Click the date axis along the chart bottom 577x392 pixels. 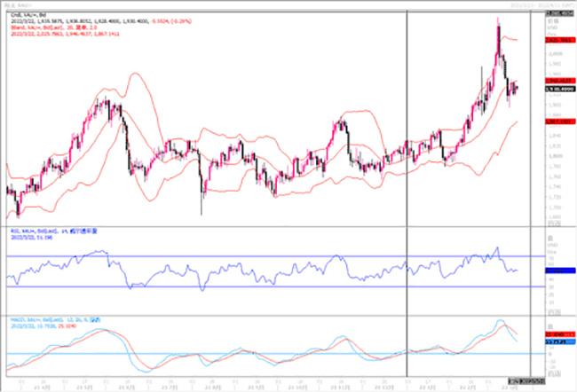(266, 388)
